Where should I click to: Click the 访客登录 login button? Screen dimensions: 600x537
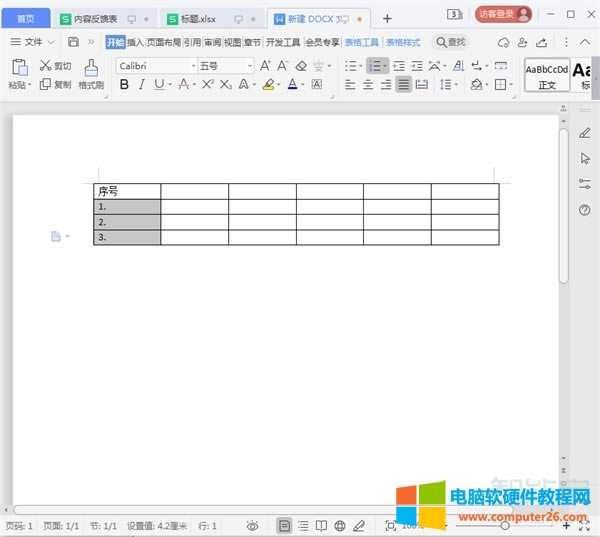pyautogui.click(x=497, y=15)
